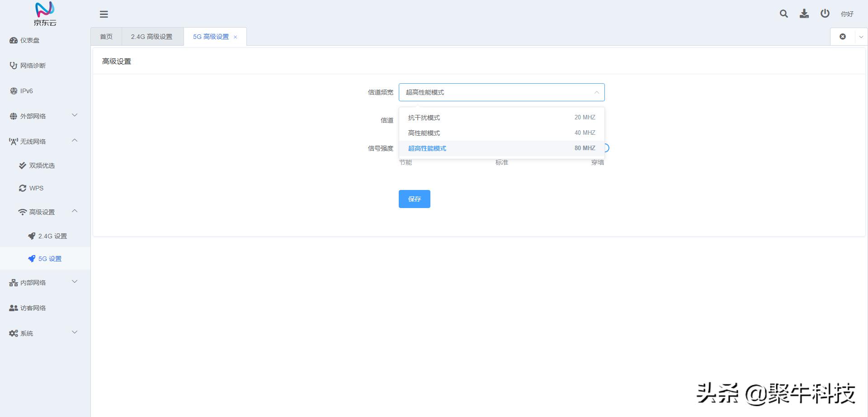Close the 5G 高级设置 tab
868x417 pixels.
[235, 37]
